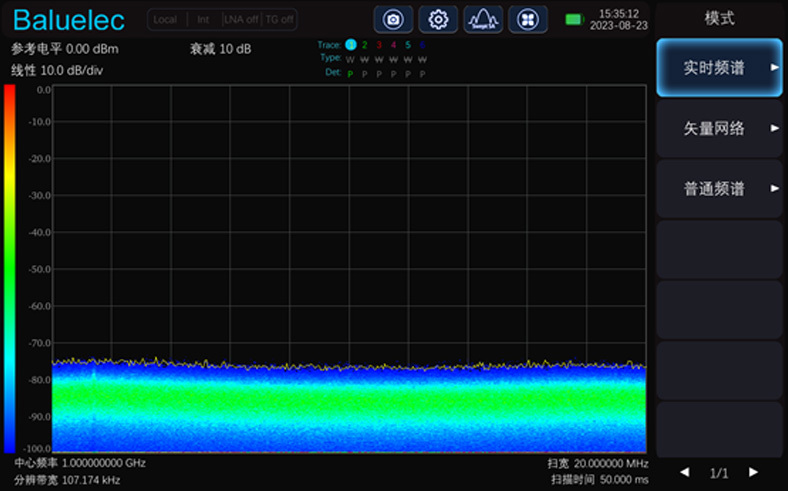Click the 模式 menu header
Image resolution: width=788 pixels, height=491 pixels.
[x=719, y=19]
